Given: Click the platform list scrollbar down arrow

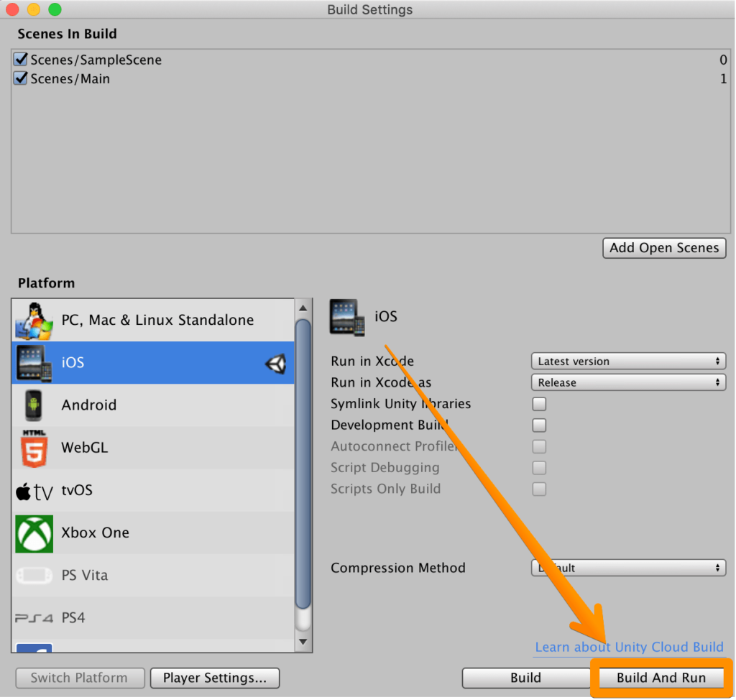Looking at the screenshot, I should point(303,642).
